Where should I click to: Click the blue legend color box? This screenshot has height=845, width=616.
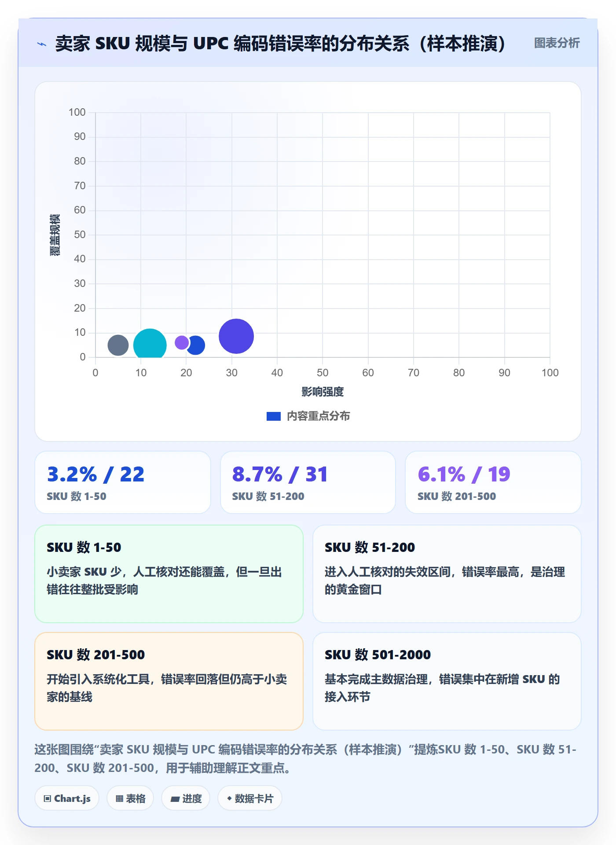274,416
